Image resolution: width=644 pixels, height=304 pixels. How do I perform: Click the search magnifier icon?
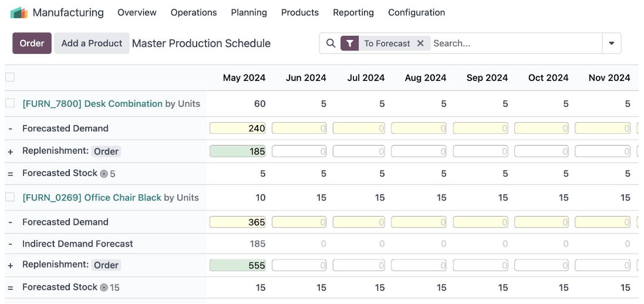[x=331, y=43]
